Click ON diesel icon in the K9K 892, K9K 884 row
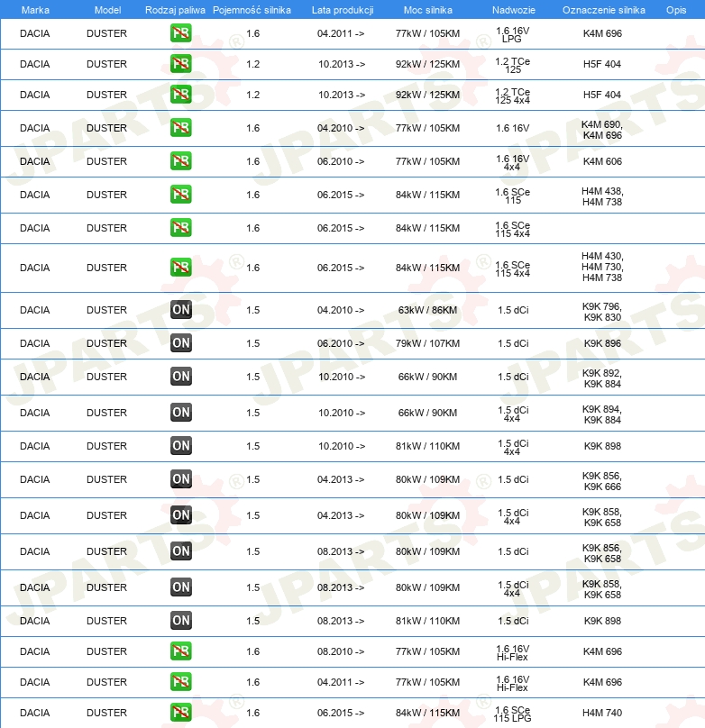This screenshot has height=728, width=705. pyautogui.click(x=180, y=377)
